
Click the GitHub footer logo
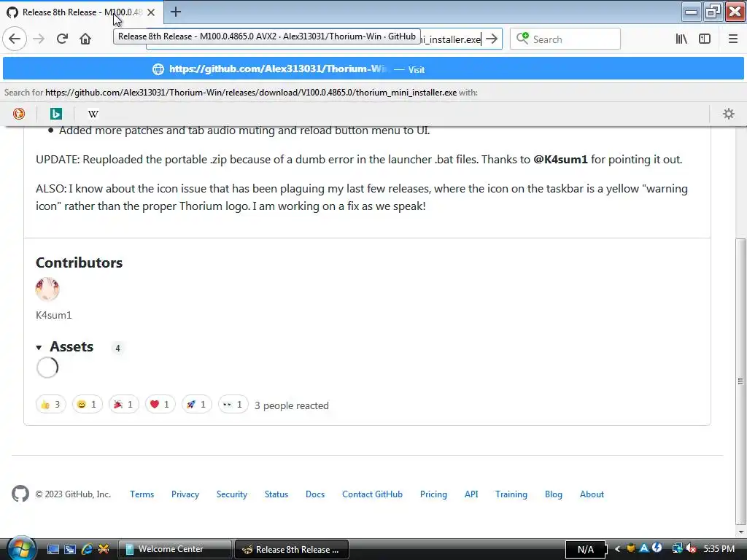point(20,494)
